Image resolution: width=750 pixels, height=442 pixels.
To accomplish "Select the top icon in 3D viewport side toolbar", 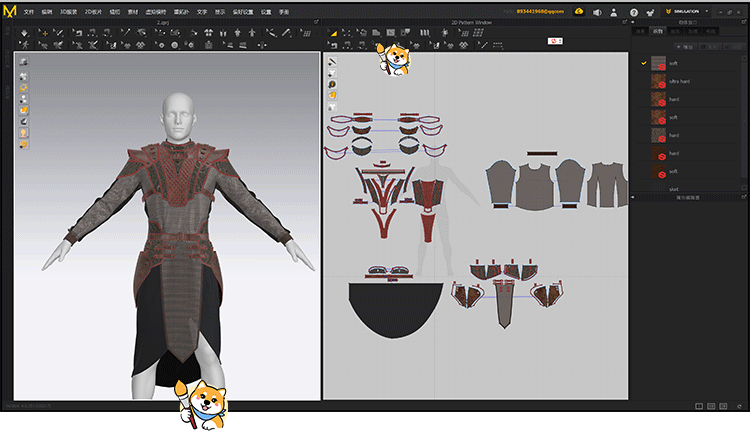I will click(23, 61).
